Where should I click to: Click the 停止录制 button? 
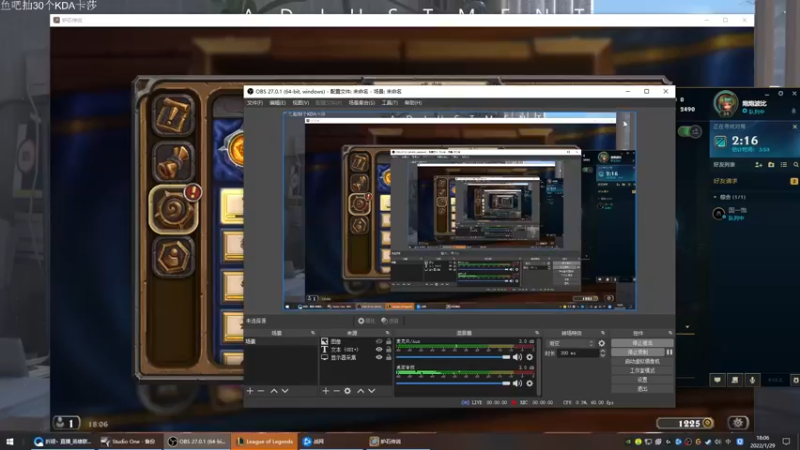click(638, 352)
